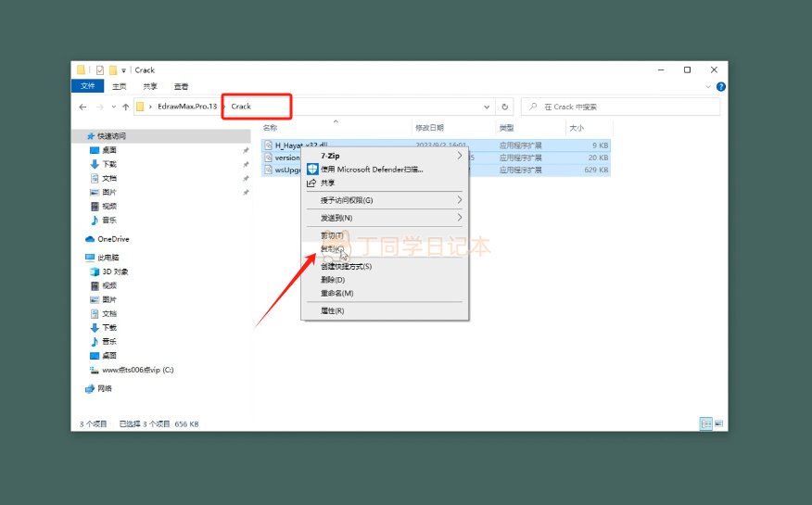Click the 9 KB size cell
812x505 pixels.
(601, 145)
